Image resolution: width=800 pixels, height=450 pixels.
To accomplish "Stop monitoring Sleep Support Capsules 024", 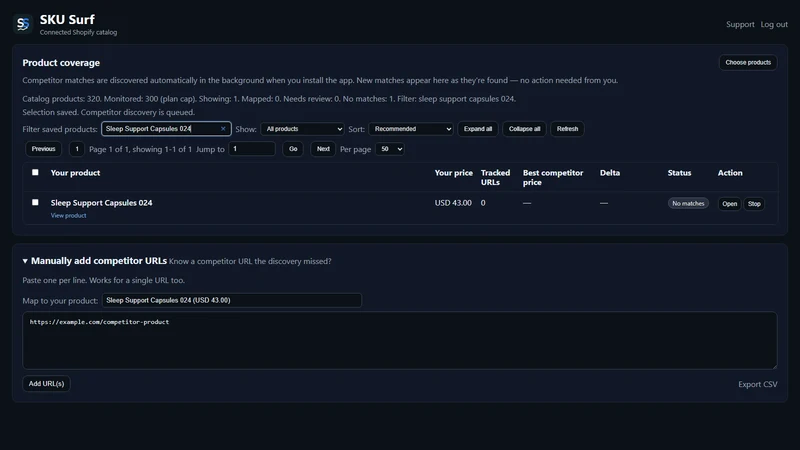I will pyautogui.click(x=754, y=204).
